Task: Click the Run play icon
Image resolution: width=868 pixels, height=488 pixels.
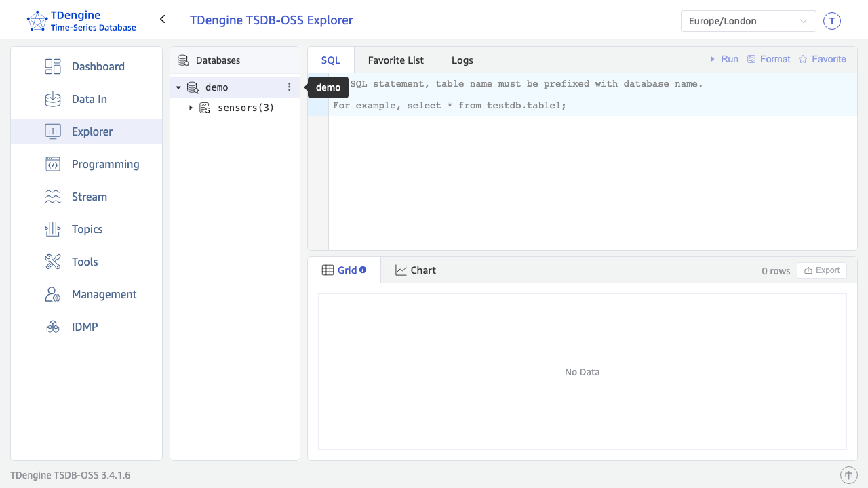Action: coord(713,59)
